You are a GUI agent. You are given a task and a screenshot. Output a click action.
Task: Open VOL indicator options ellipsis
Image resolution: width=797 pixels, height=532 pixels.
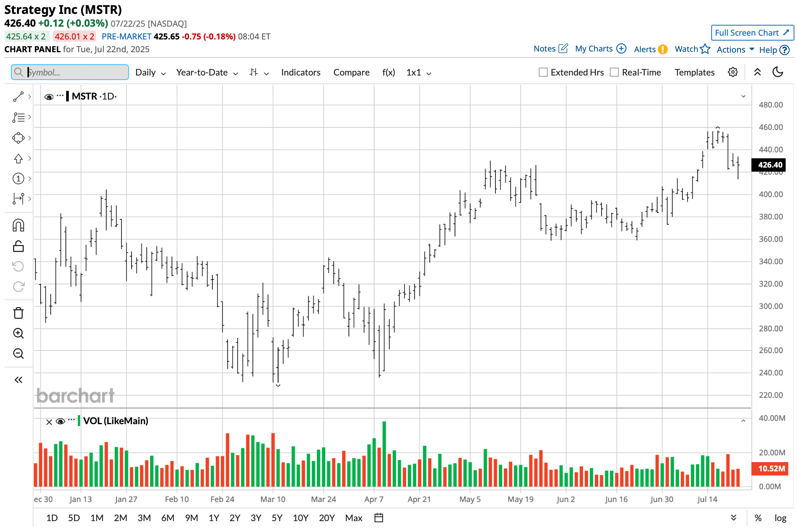point(71,421)
